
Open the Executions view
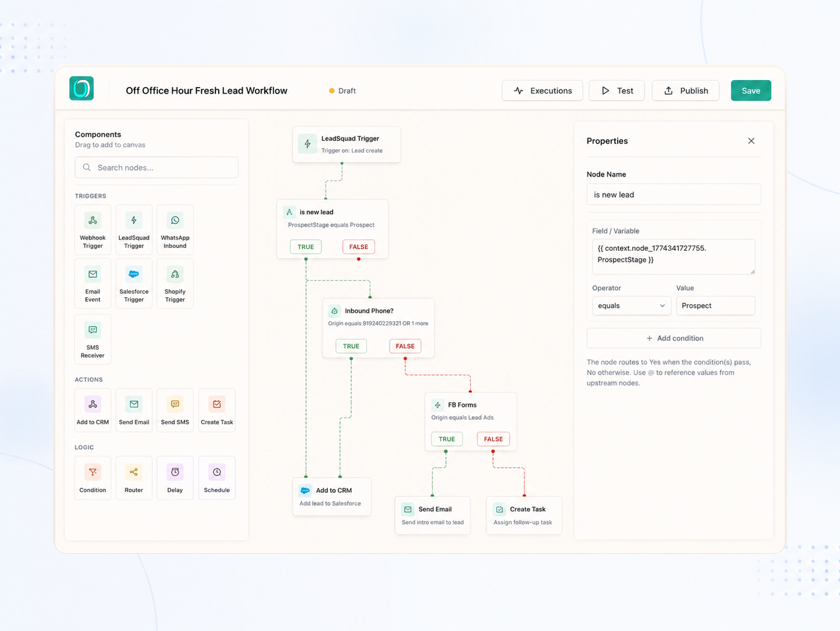[x=542, y=91]
